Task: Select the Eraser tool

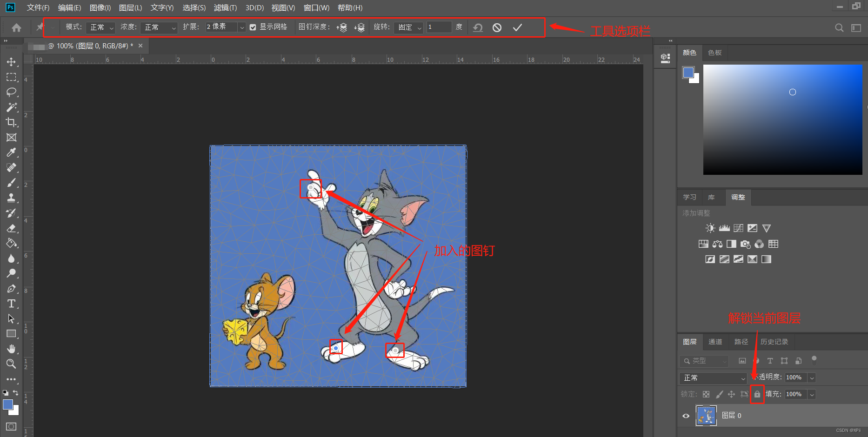Action: tap(11, 228)
